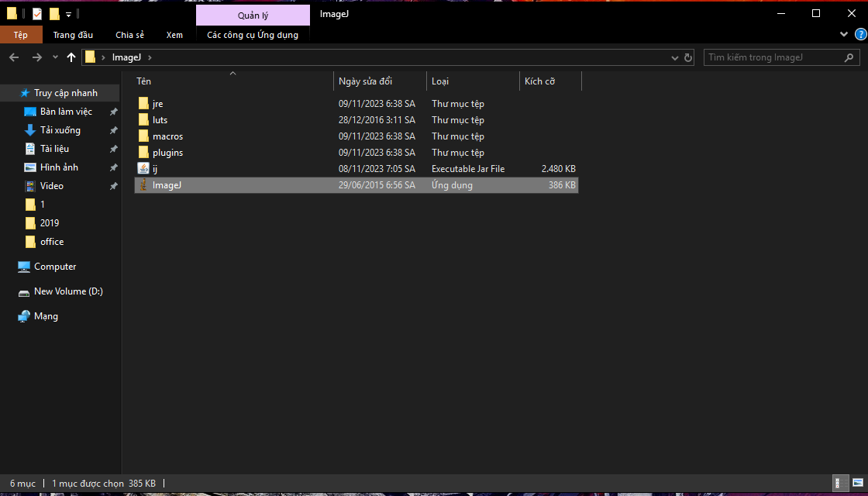Screen dimensions: 868x496
Task: Click the '2.480 KB' size cell
Action: (x=559, y=169)
